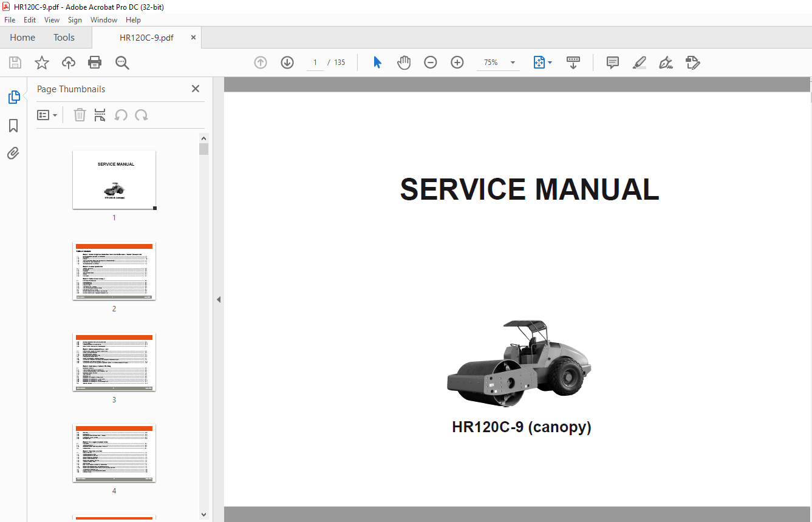Switch to the Home tab
This screenshot has height=522, width=812.
point(22,38)
